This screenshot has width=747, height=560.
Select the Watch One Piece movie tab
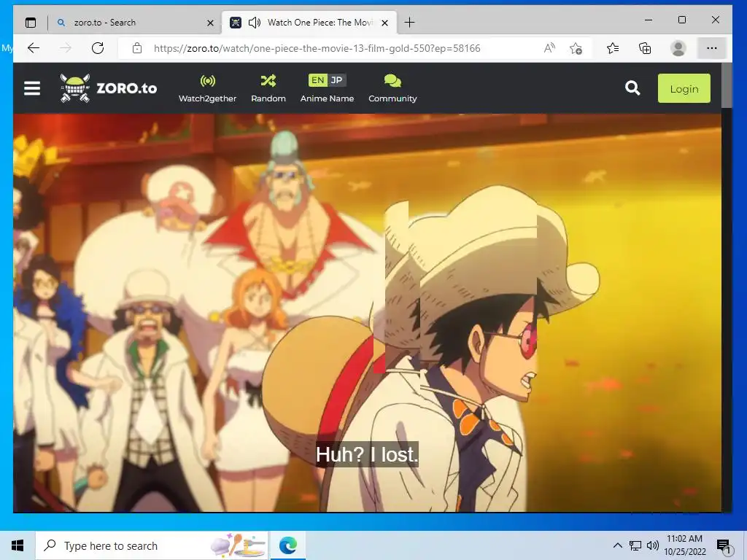coord(309,23)
